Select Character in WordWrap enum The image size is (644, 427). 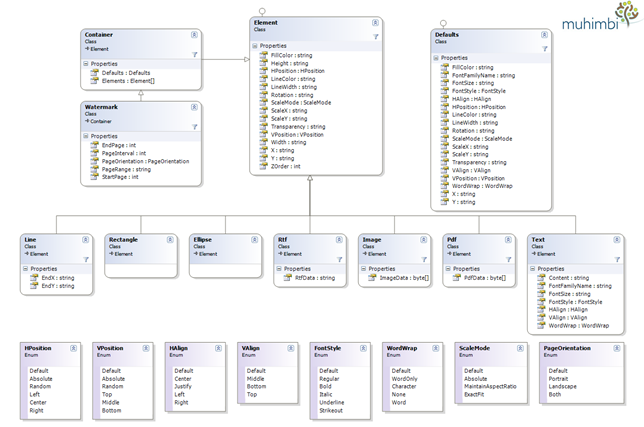pyautogui.click(x=404, y=386)
